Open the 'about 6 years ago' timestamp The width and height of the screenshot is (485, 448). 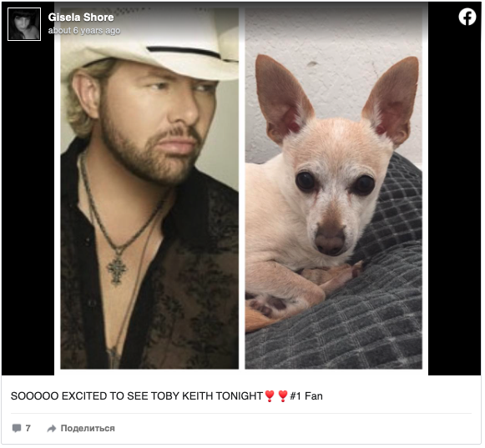84,31
